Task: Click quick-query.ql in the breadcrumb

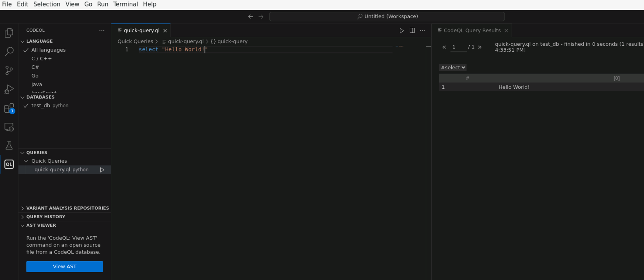Action: point(186,41)
